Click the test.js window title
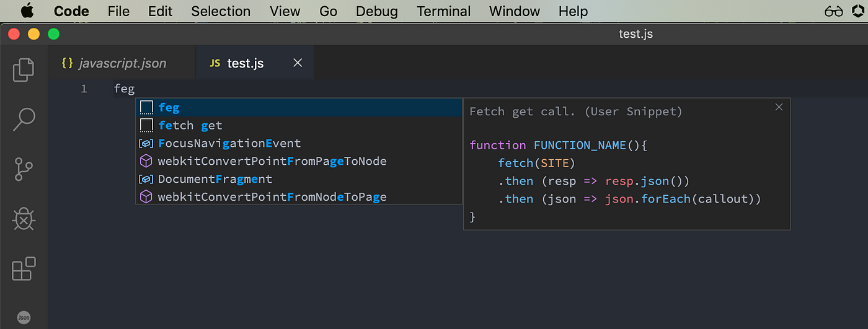 [635, 34]
